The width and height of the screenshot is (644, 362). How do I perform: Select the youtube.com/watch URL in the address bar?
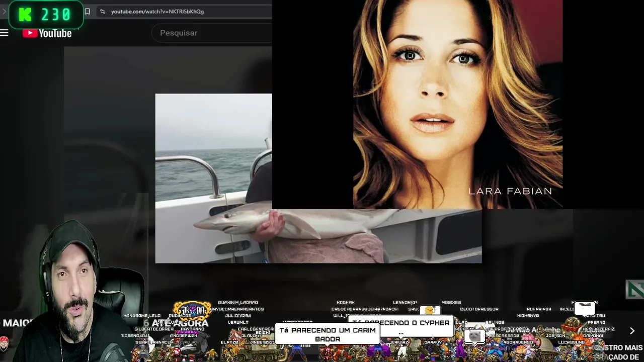[x=157, y=11]
